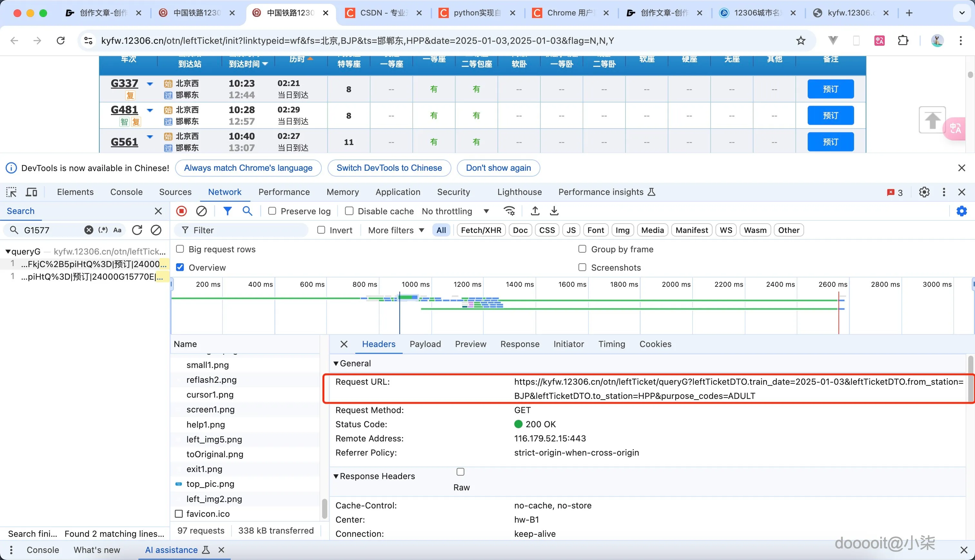
Task: Enable the Screenshots checkbox
Action: pos(582,267)
